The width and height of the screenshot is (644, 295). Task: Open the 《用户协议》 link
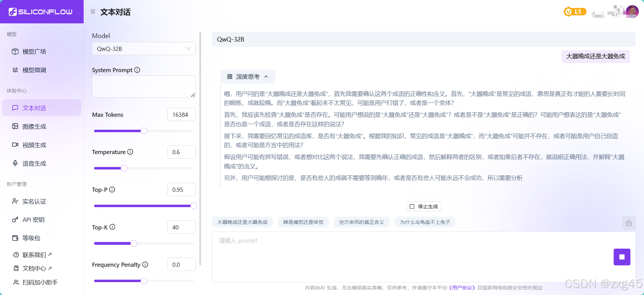[462, 288]
